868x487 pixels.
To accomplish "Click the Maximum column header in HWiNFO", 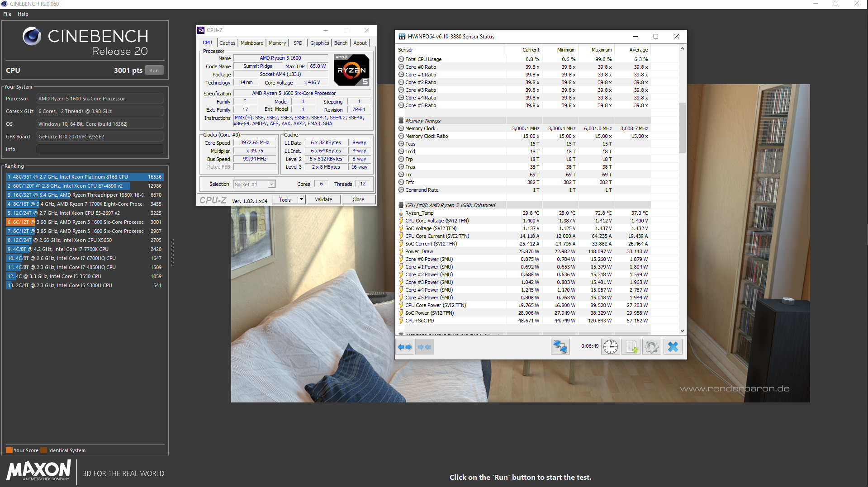I will pos(597,50).
